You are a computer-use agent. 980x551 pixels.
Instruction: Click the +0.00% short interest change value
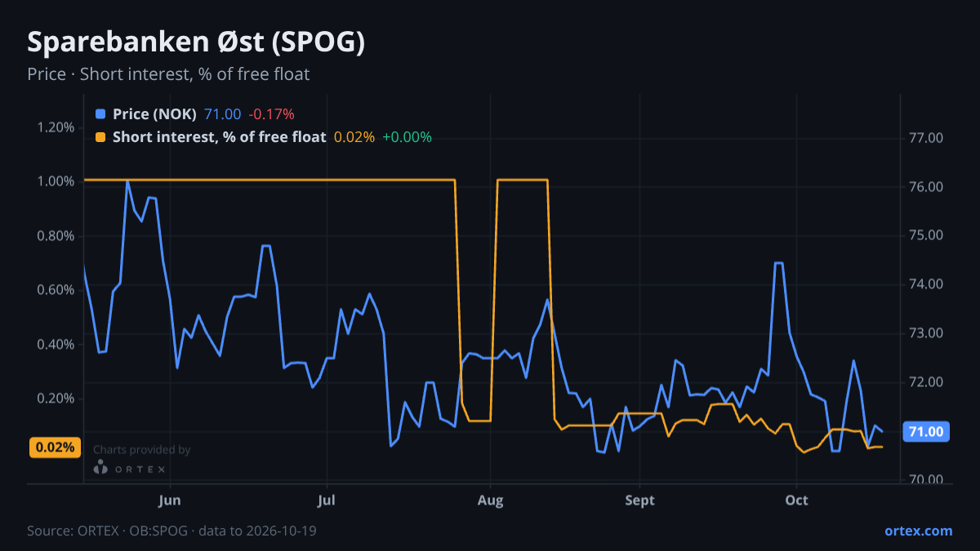coord(407,137)
